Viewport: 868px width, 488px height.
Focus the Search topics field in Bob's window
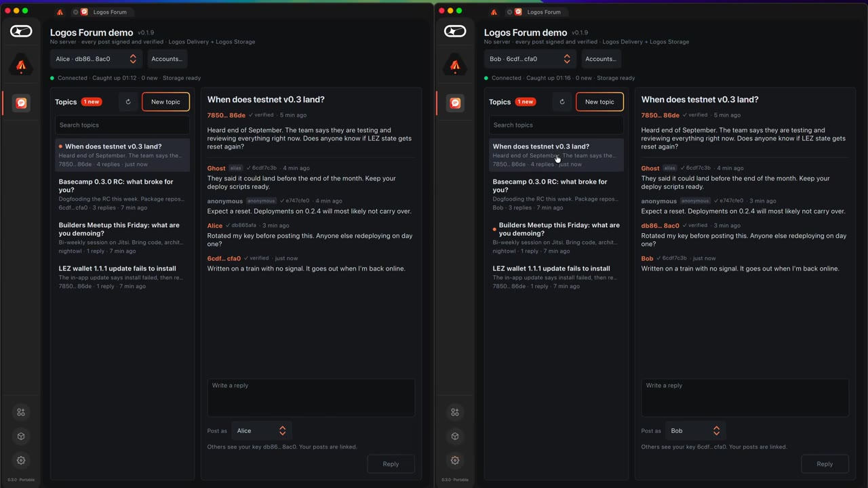coord(556,125)
